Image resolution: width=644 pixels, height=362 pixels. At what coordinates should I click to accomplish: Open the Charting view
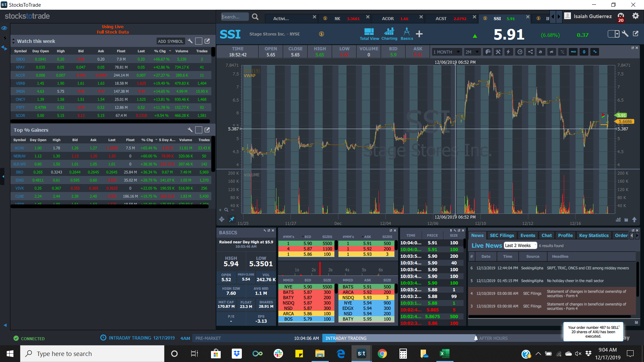[x=389, y=34]
